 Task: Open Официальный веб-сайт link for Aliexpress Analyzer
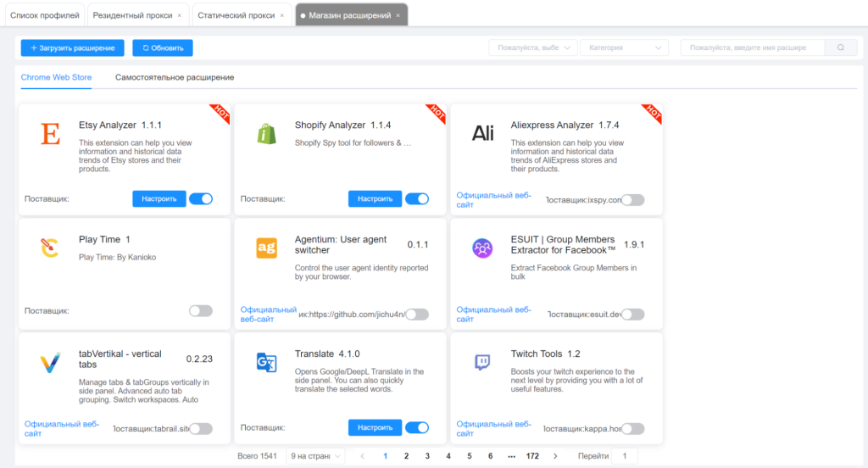[x=493, y=200]
